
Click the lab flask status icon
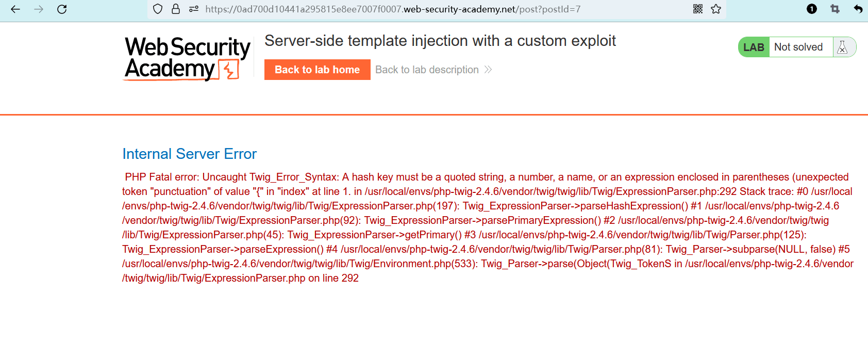click(842, 47)
